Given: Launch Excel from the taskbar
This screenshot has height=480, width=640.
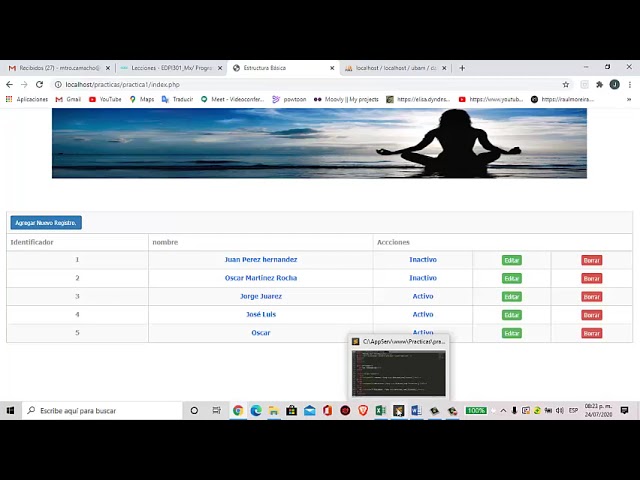Looking at the screenshot, I should [x=380, y=410].
